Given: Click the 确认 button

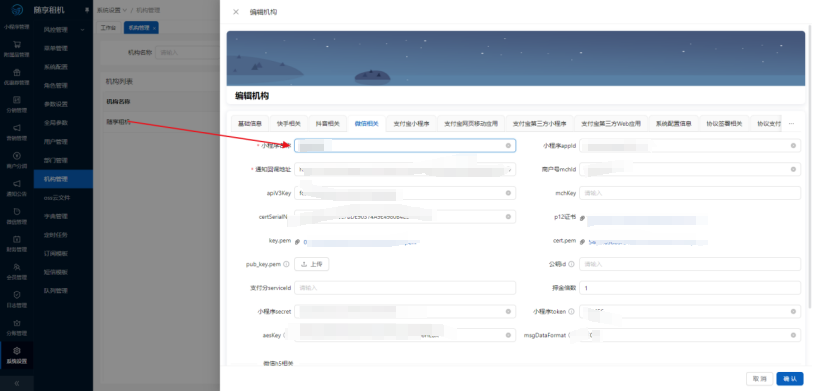Looking at the screenshot, I should 790,379.
